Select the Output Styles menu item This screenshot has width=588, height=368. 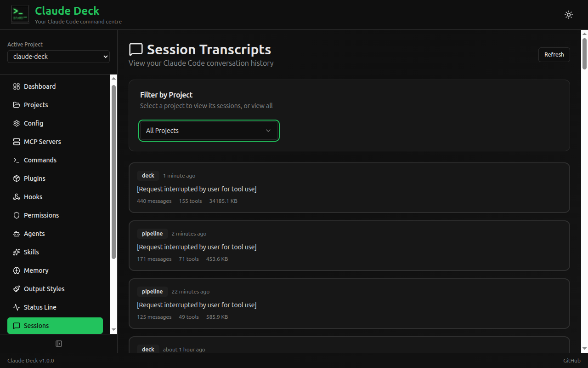point(45,288)
